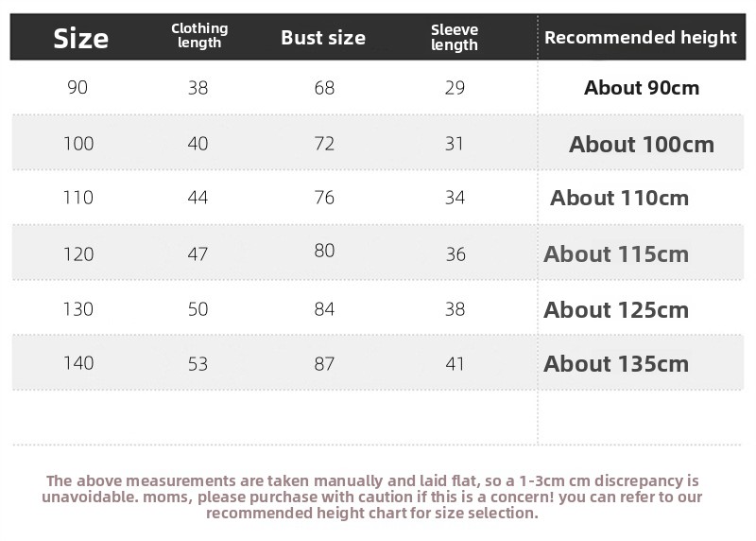Click the Size column header
Viewport: 756px width, 541px height.
pos(80,38)
